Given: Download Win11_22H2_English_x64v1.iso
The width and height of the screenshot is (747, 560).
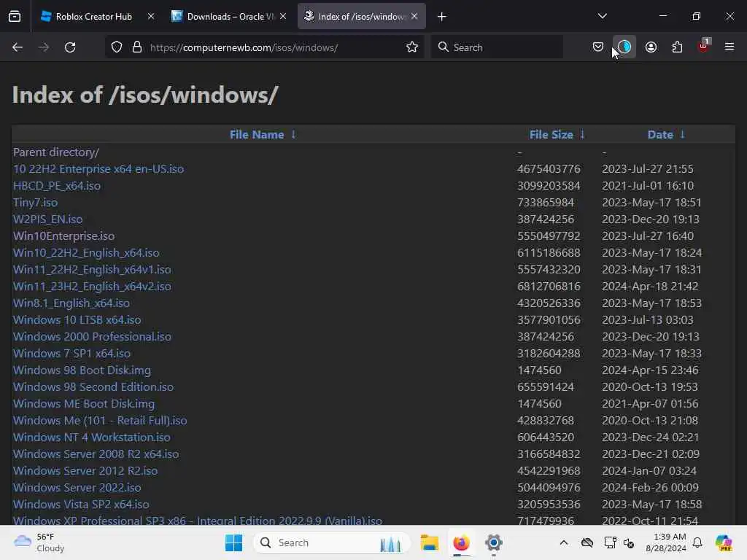Looking at the screenshot, I should (92, 270).
